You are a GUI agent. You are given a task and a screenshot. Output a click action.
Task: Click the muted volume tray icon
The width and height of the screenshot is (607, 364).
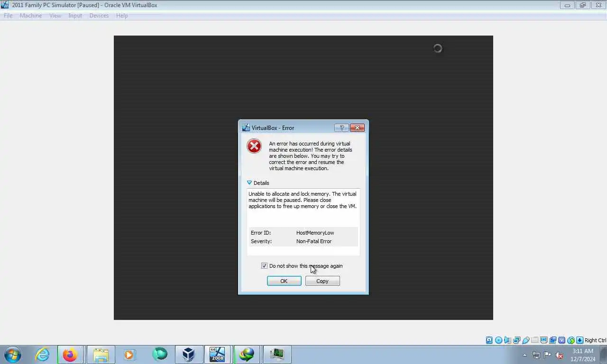click(559, 355)
